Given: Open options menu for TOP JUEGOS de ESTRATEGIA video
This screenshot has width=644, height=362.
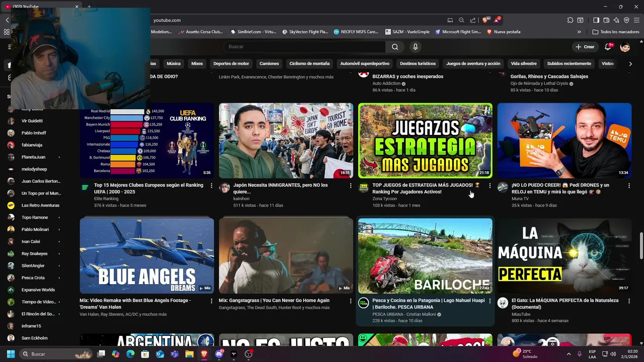Looking at the screenshot, I should click(490, 186).
